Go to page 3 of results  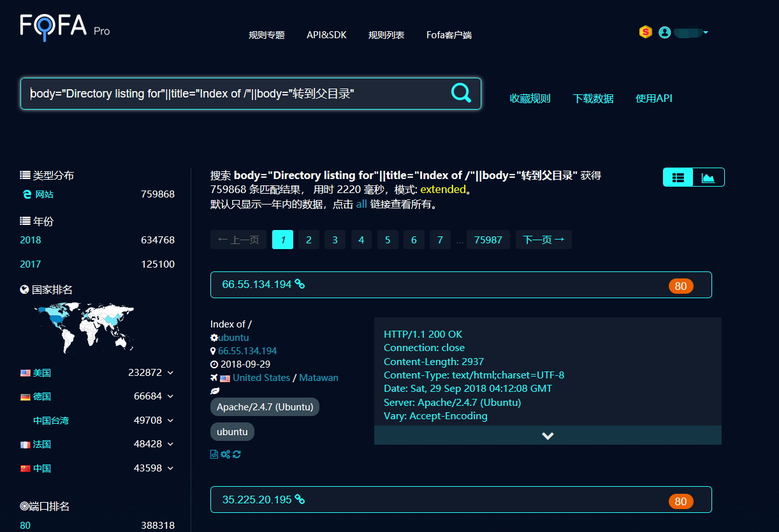tap(335, 240)
